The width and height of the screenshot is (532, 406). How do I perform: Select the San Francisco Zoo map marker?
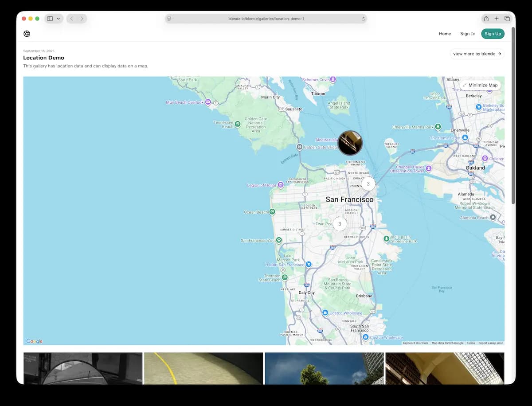(x=279, y=240)
